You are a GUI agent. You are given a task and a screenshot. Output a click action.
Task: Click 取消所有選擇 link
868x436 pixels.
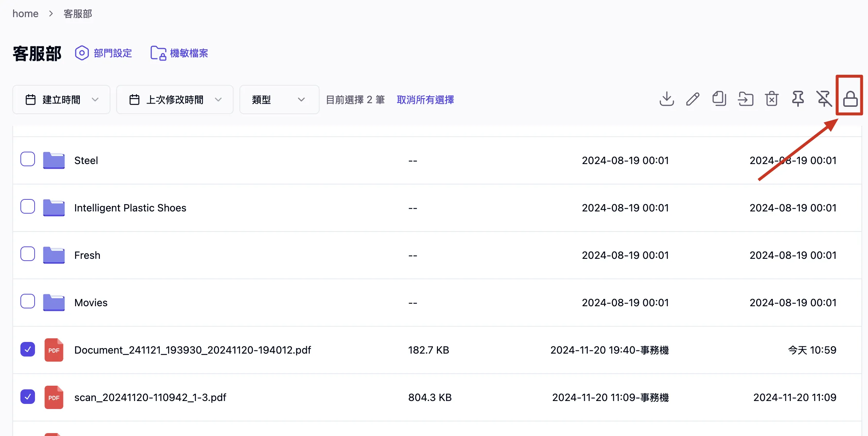point(425,100)
